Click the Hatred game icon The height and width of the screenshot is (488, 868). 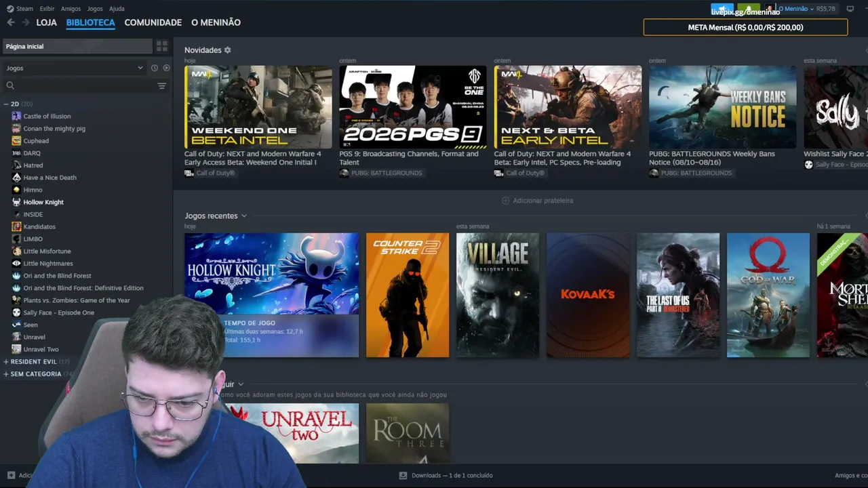16,165
